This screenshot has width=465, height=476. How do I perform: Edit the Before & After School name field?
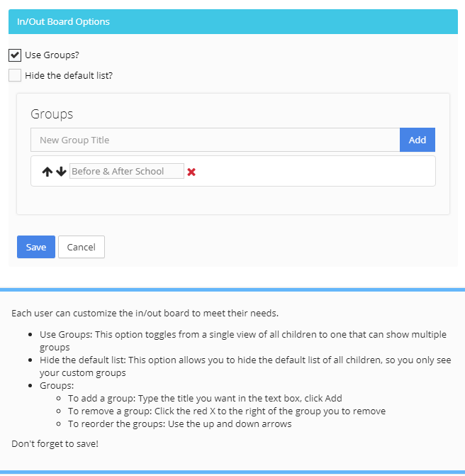click(x=126, y=171)
